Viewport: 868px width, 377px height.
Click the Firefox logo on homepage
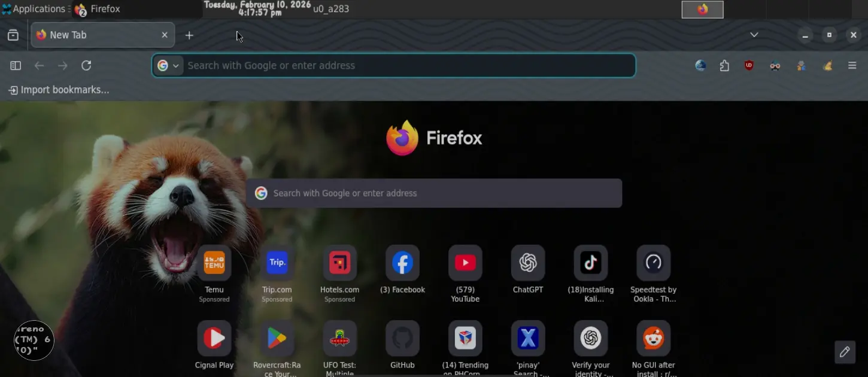click(x=434, y=138)
